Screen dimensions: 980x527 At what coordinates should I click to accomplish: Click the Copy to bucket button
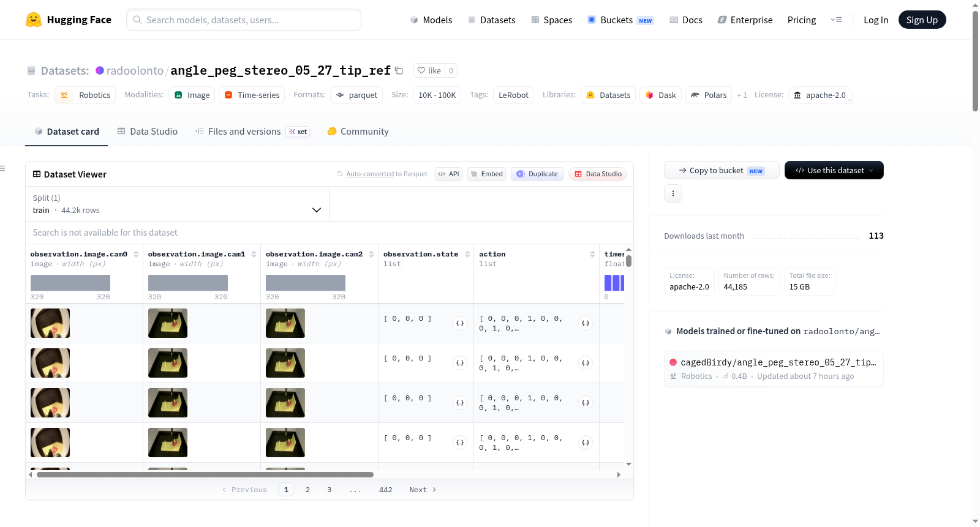click(722, 170)
